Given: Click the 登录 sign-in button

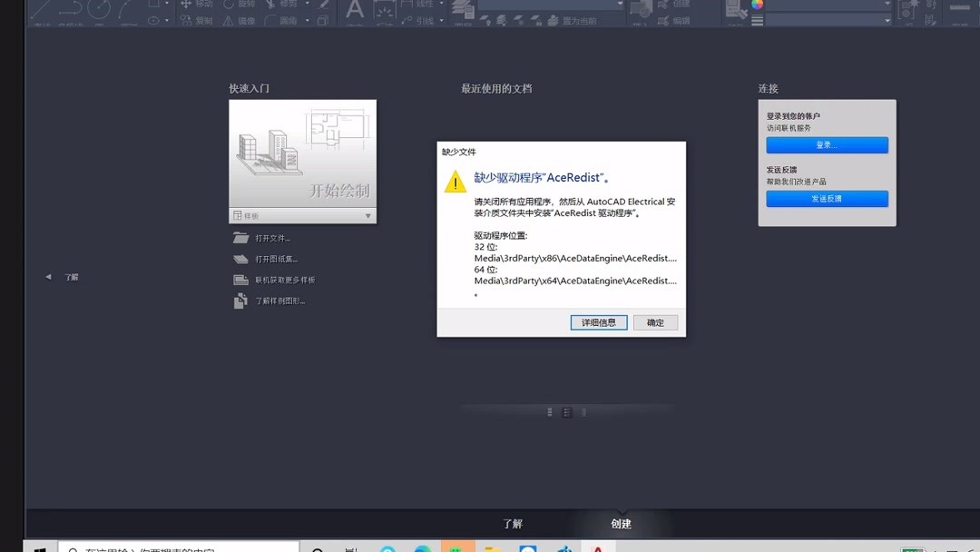Looking at the screenshot, I should 826,145.
